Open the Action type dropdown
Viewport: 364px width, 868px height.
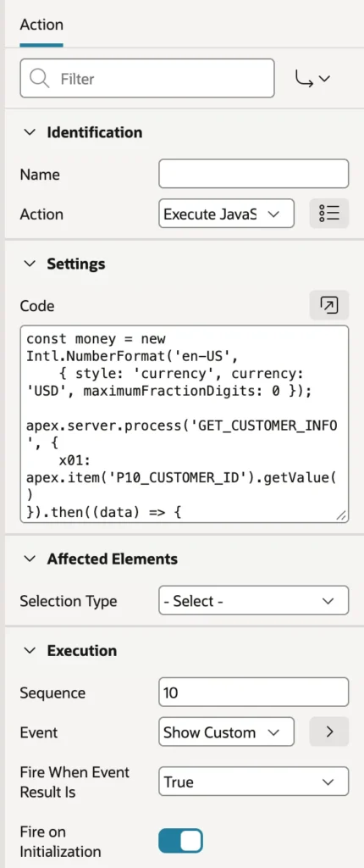pos(226,214)
